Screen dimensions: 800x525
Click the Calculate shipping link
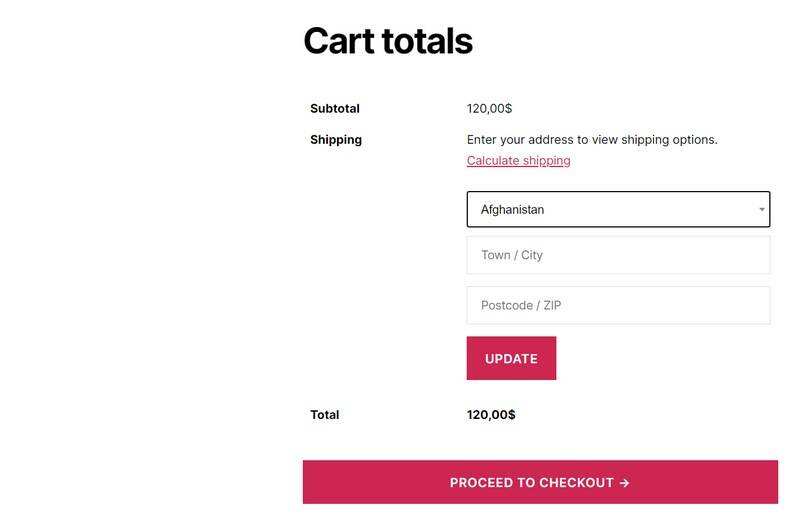[x=518, y=160]
